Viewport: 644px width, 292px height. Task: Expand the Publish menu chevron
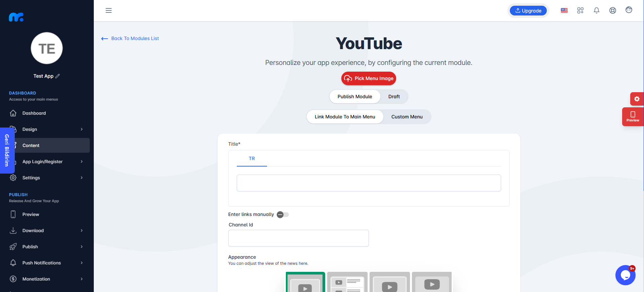pos(82,247)
